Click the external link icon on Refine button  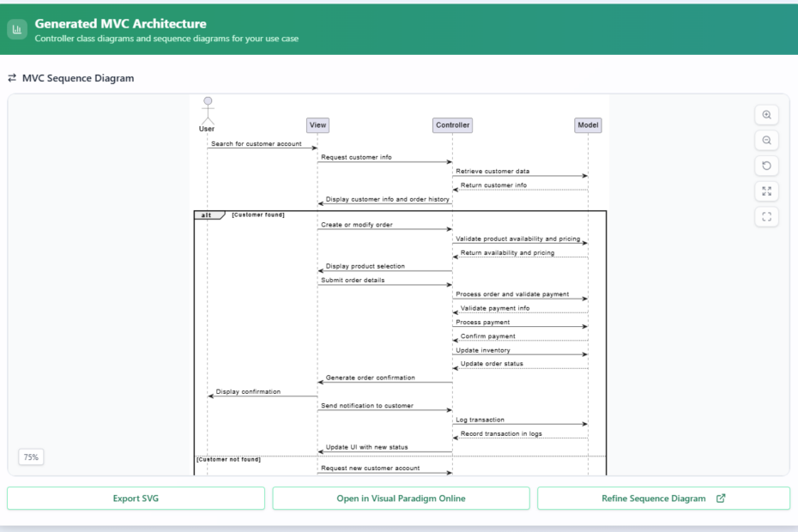click(x=720, y=498)
